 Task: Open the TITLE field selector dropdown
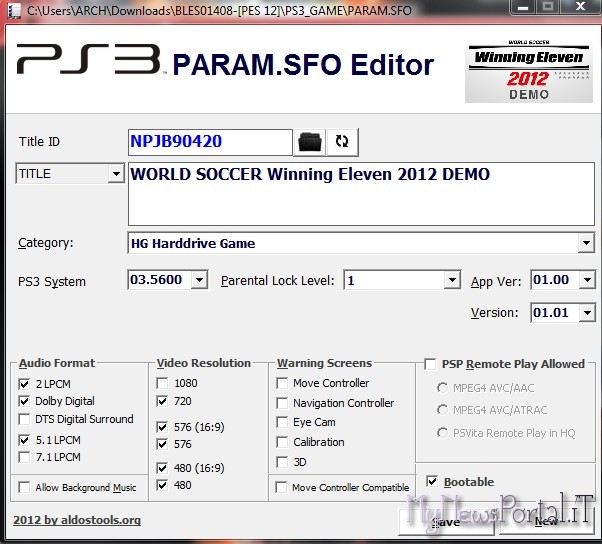pos(116,174)
